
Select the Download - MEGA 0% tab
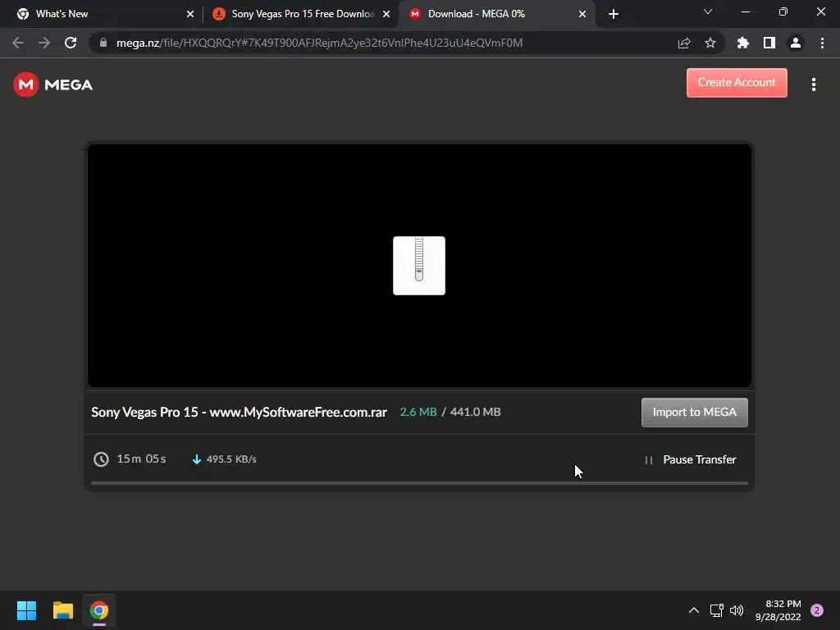(x=495, y=14)
